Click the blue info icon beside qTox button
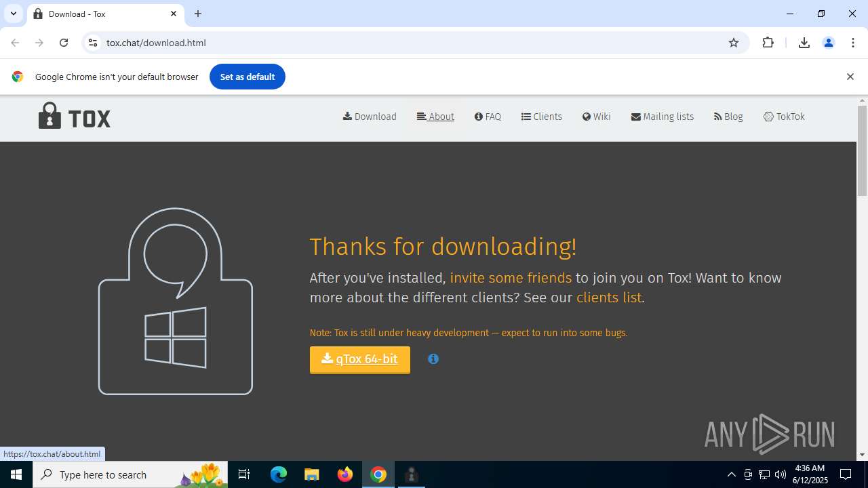This screenshot has height=488, width=868. click(x=433, y=359)
